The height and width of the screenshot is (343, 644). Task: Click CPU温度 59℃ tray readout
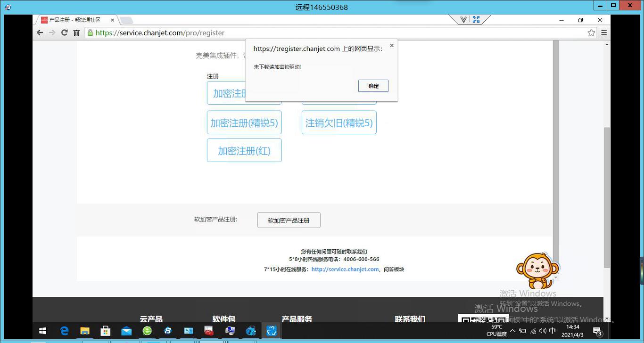(x=496, y=331)
